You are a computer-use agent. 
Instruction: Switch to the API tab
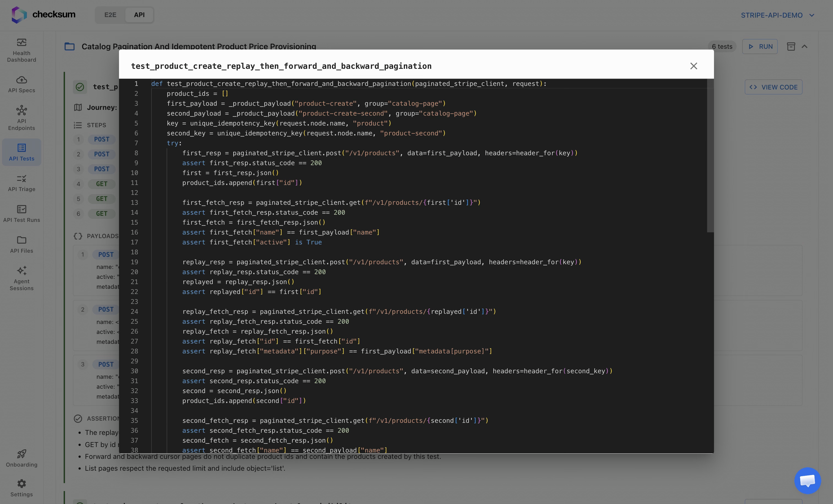(139, 15)
